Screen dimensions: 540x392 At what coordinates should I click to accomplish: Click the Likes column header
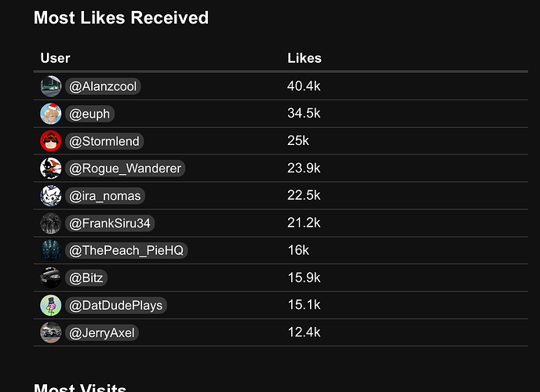(x=305, y=58)
